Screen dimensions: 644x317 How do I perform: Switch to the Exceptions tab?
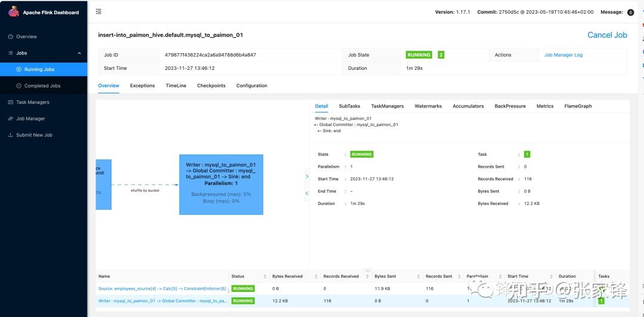tap(143, 85)
